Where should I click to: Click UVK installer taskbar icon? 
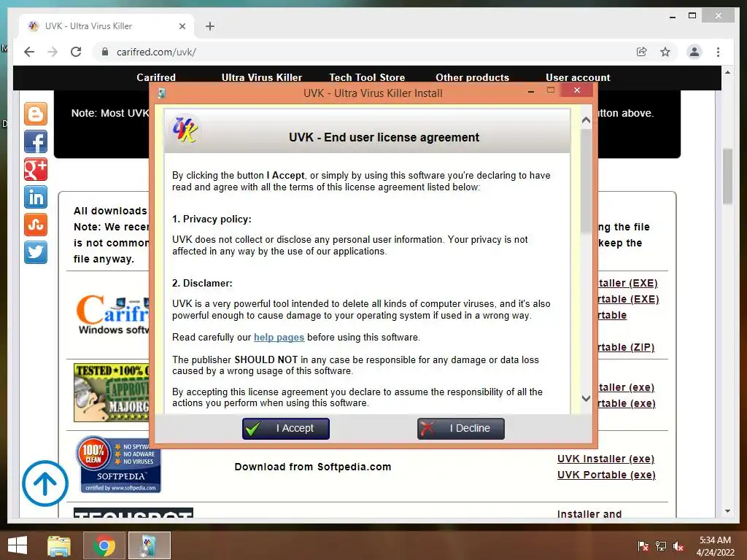click(x=149, y=545)
